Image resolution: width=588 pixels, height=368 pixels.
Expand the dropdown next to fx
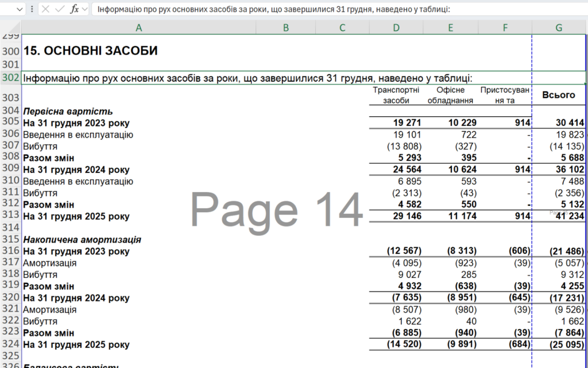[85, 9]
